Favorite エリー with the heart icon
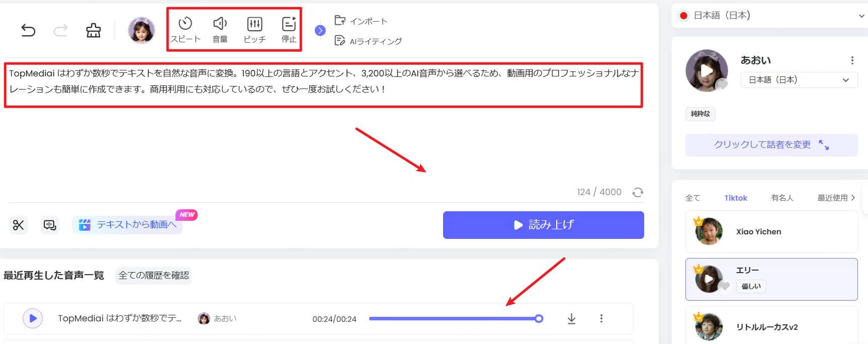Viewport: 868px width, 344px height. pos(724,287)
